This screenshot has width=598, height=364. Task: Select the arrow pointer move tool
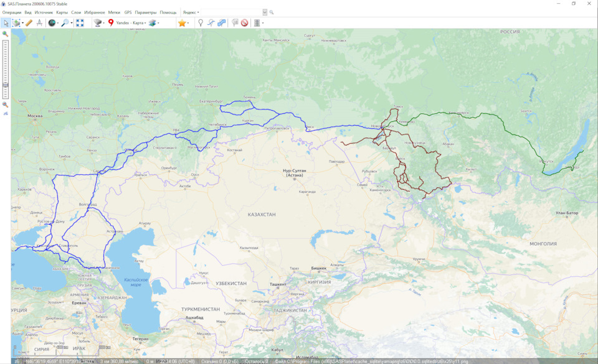[6, 23]
